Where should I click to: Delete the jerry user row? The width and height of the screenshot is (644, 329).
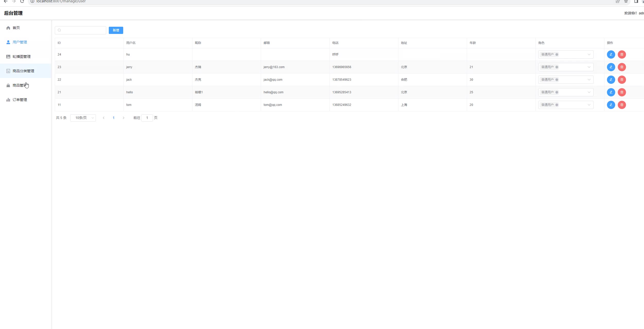pyautogui.click(x=622, y=67)
